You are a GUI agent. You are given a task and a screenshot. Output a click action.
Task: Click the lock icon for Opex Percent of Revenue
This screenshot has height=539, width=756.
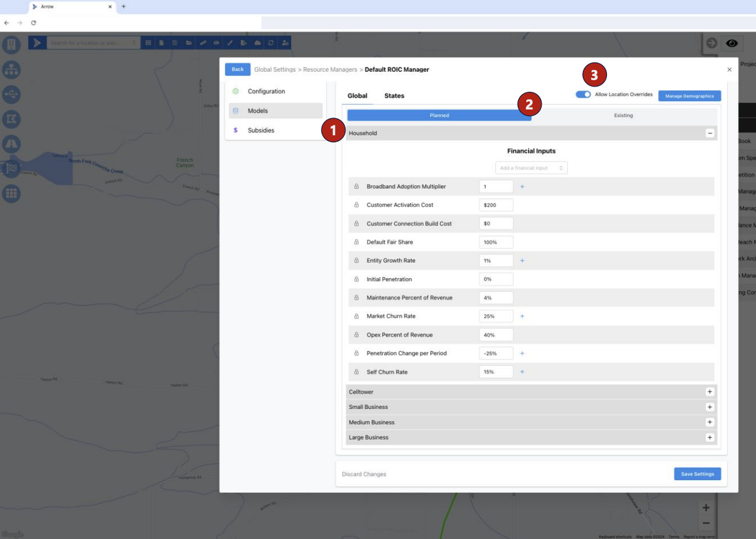pyautogui.click(x=356, y=335)
